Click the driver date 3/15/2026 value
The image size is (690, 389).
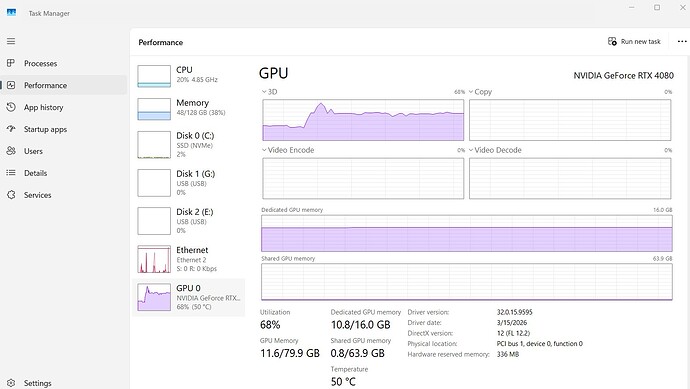512,323
